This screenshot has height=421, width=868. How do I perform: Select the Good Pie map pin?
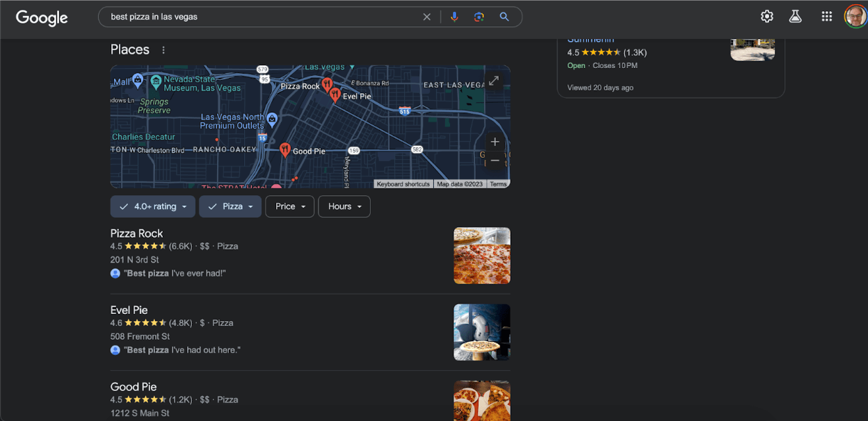(x=284, y=149)
